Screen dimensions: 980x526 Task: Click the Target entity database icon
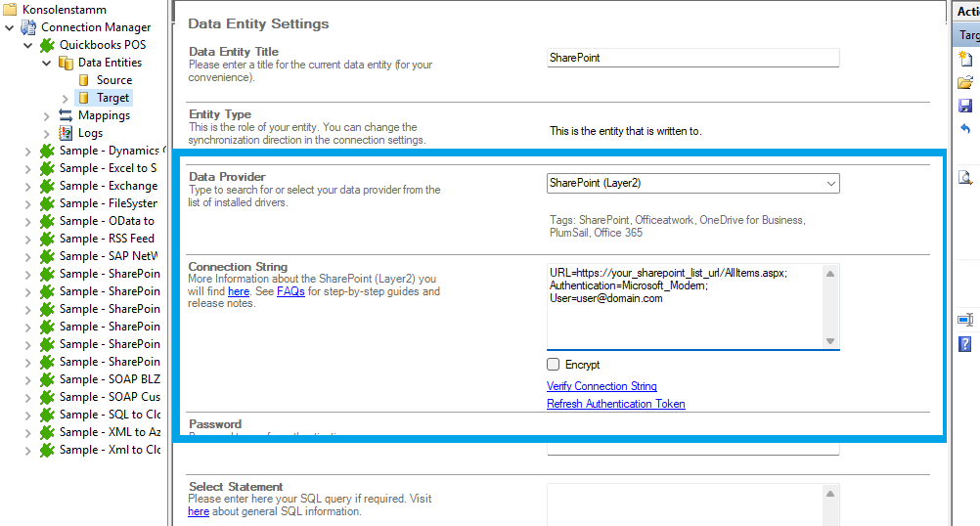click(x=84, y=98)
